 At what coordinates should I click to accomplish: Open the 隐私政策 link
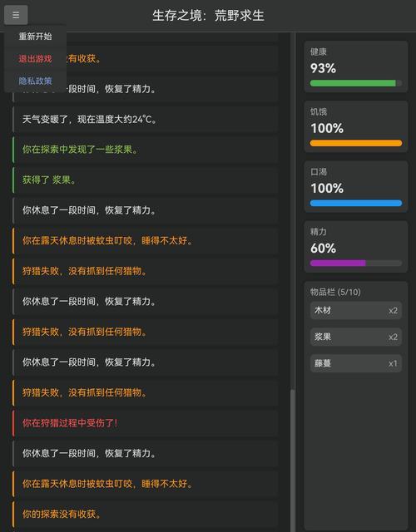[x=35, y=81]
